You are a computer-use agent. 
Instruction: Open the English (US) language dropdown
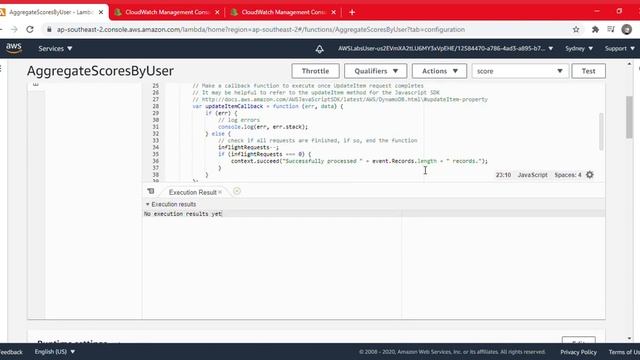pyautogui.click(x=55, y=351)
